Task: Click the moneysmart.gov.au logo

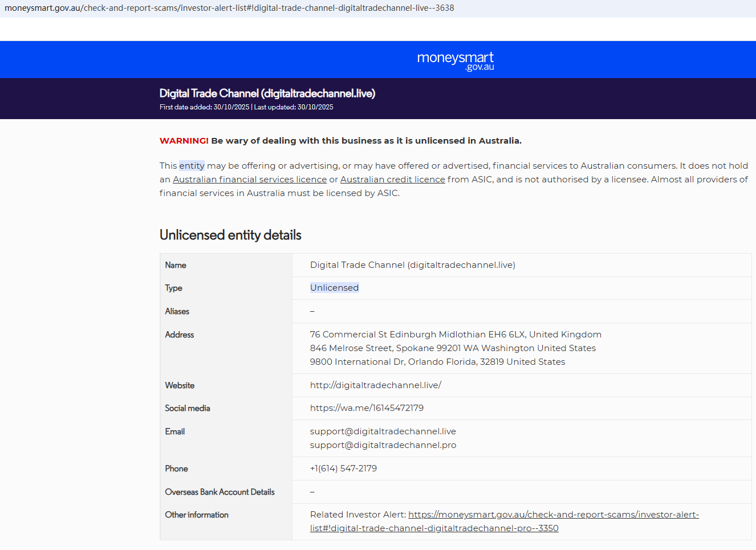Action: coord(456,61)
